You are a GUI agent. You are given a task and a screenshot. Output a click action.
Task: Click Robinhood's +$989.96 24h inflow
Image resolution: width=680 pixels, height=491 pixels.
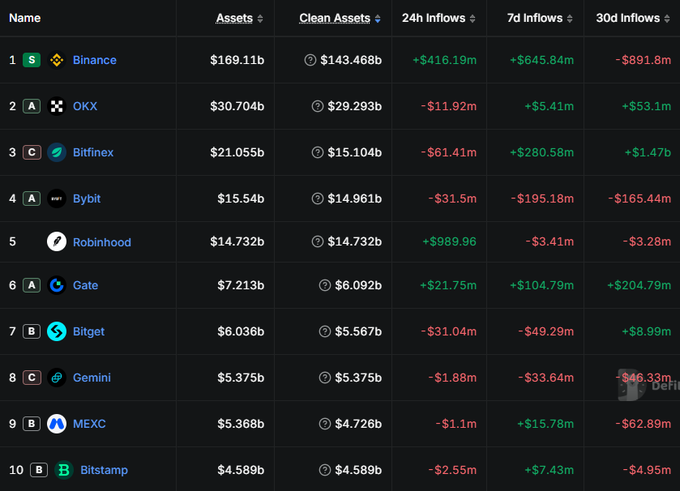tap(449, 242)
